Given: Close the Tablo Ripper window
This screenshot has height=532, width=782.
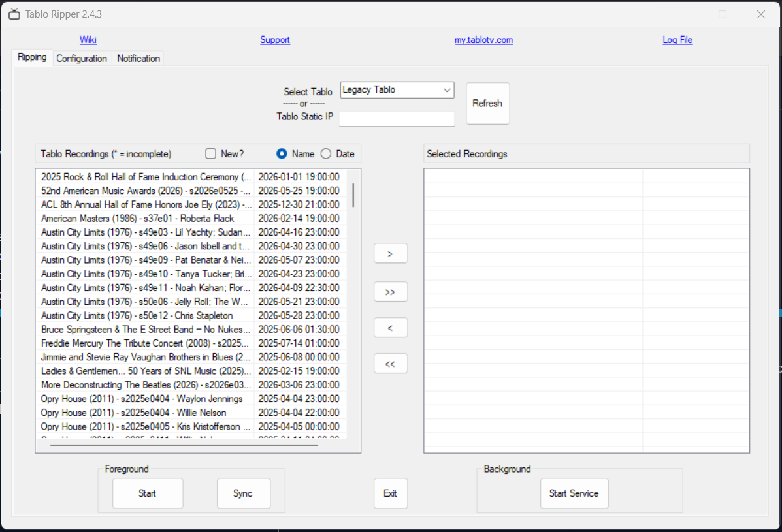Looking at the screenshot, I should pos(761,14).
